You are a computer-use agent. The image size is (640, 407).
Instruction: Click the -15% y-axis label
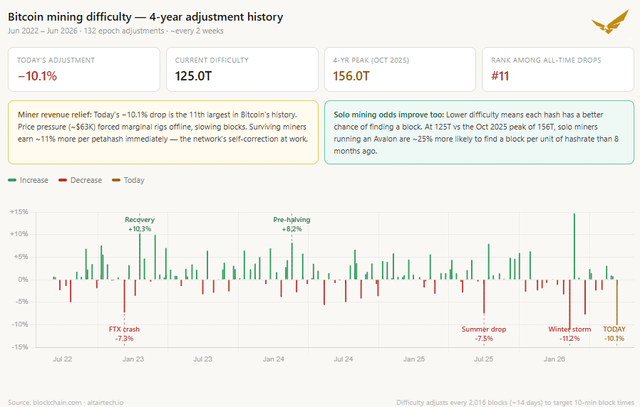tap(20, 347)
